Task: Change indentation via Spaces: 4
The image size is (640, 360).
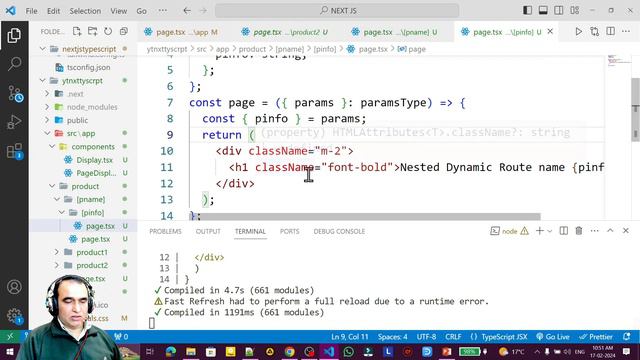Action: pos(393,337)
